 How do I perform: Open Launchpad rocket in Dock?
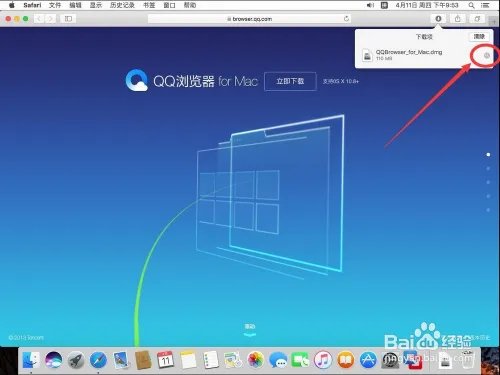click(76, 360)
